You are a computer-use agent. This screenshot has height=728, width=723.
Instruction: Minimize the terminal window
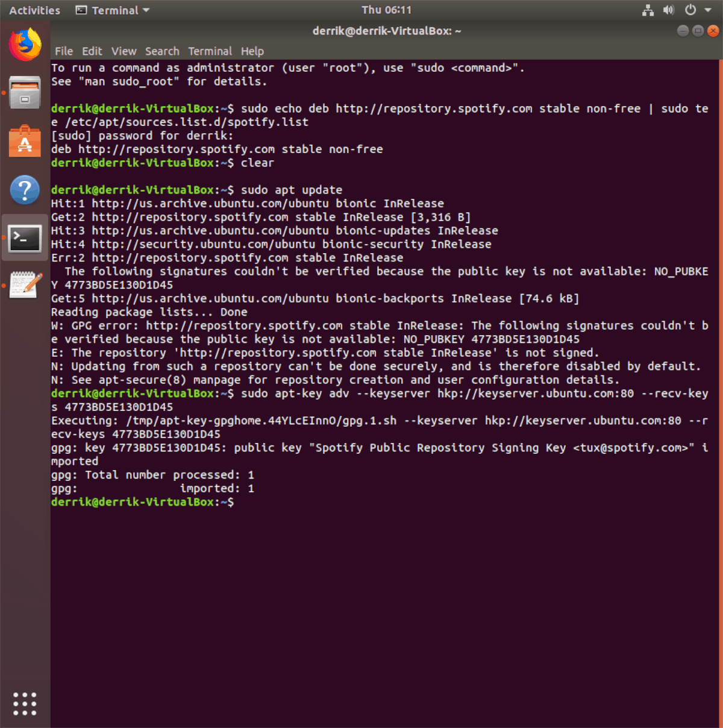[x=683, y=31]
